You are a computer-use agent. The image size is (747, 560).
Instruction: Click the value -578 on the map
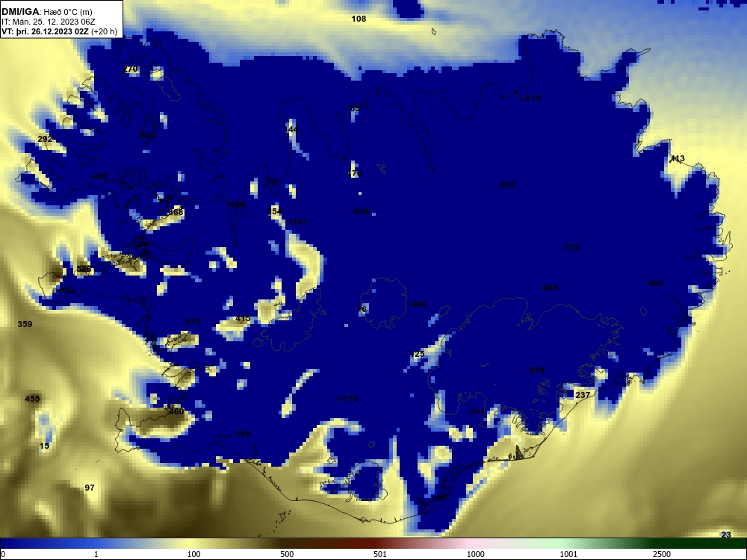[x=536, y=370]
